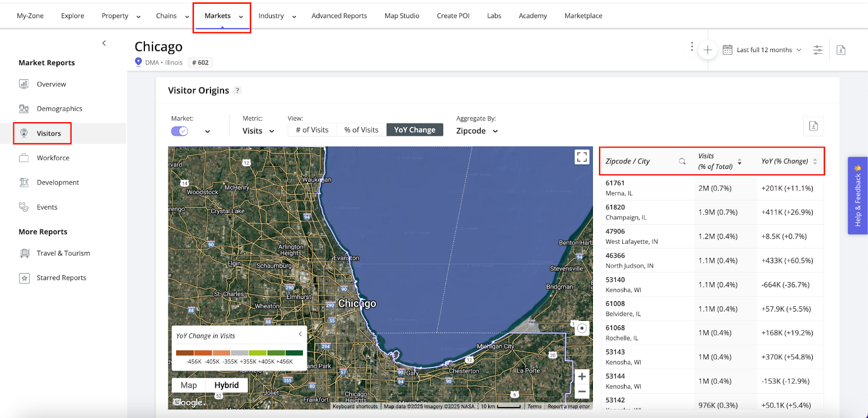Screen dimensions: 868x418
Task: Open Visitor Origins help question mark
Action: point(238,91)
